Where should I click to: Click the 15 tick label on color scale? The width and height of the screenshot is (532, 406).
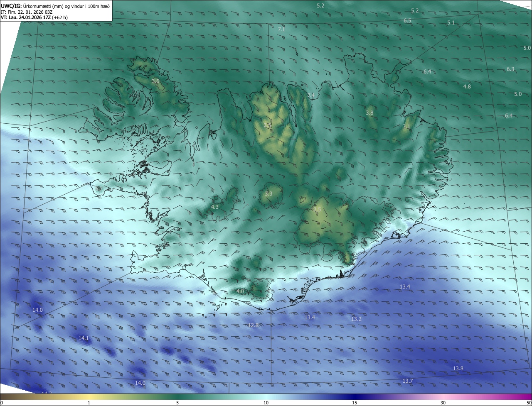355,403
